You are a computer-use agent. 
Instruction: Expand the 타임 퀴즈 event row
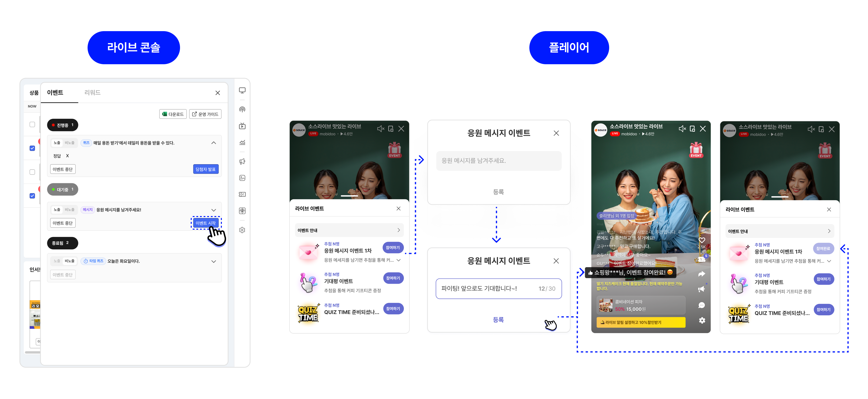pyautogui.click(x=214, y=262)
